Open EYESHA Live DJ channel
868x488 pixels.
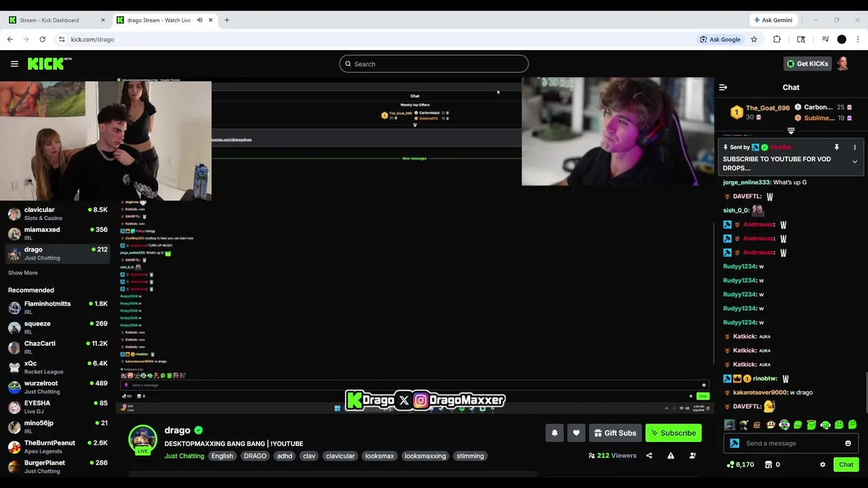pos(58,407)
